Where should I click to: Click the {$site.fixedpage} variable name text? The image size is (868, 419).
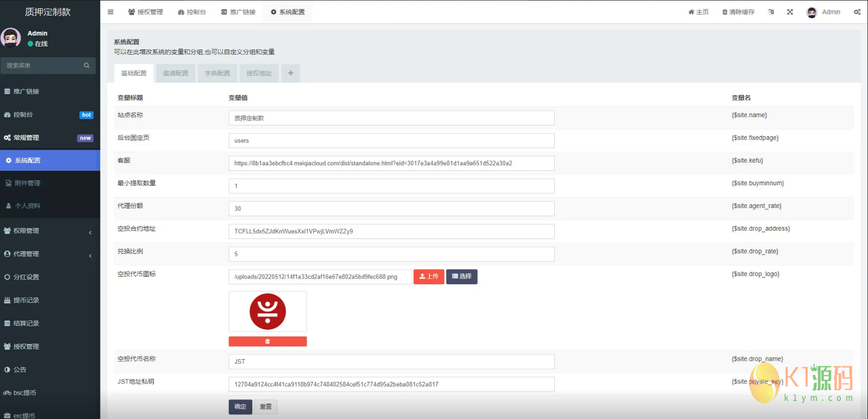(755, 138)
